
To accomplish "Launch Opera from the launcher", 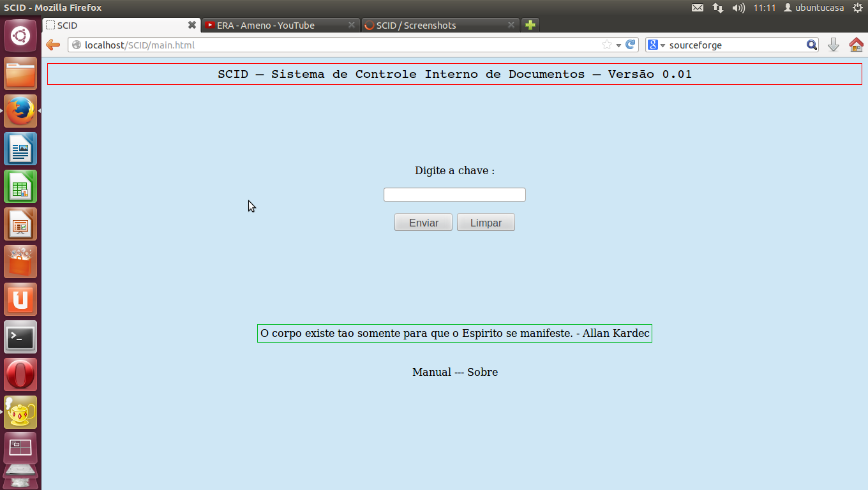I will [20, 375].
